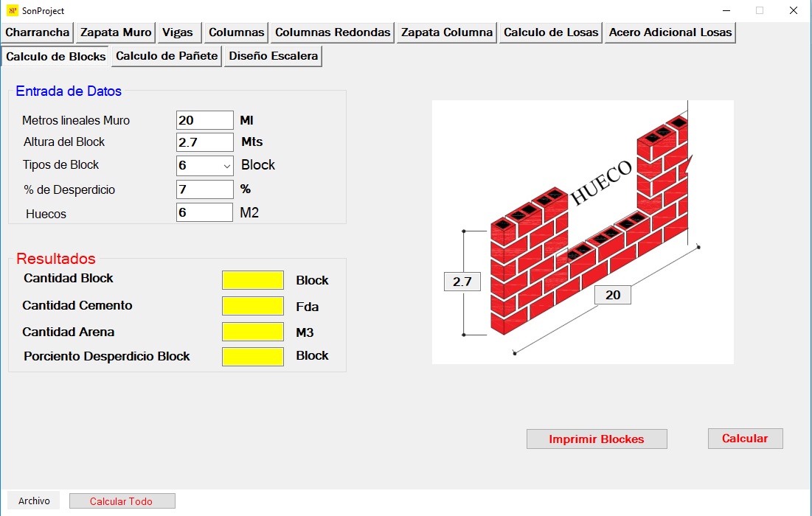812x516 pixels.
Task: Click Imprimir Blockes to print the blocks
Action: pyautogui.click(x=596, y=438)
